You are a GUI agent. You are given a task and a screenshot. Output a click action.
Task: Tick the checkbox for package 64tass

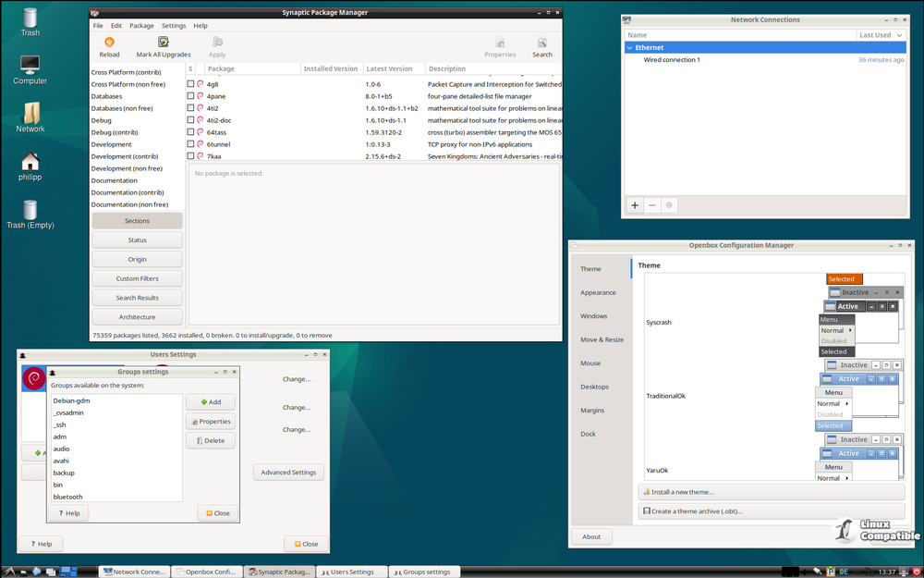point(191,132)
